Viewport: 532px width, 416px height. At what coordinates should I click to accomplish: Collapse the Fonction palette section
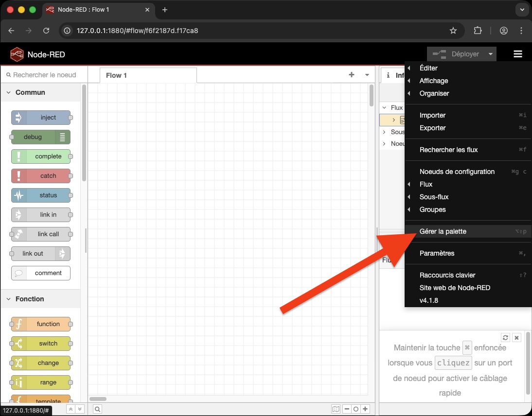[x=8, y=299]
